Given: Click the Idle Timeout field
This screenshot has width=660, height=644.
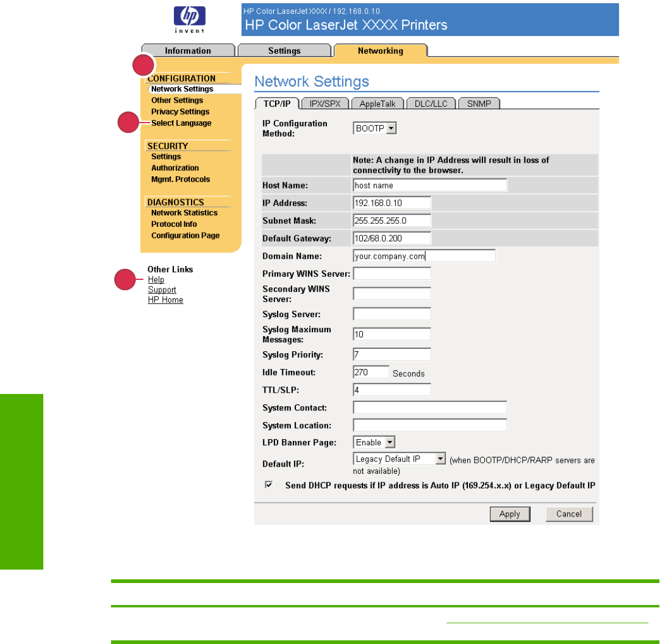Looking at the screenshot, I should pos(371,372).
